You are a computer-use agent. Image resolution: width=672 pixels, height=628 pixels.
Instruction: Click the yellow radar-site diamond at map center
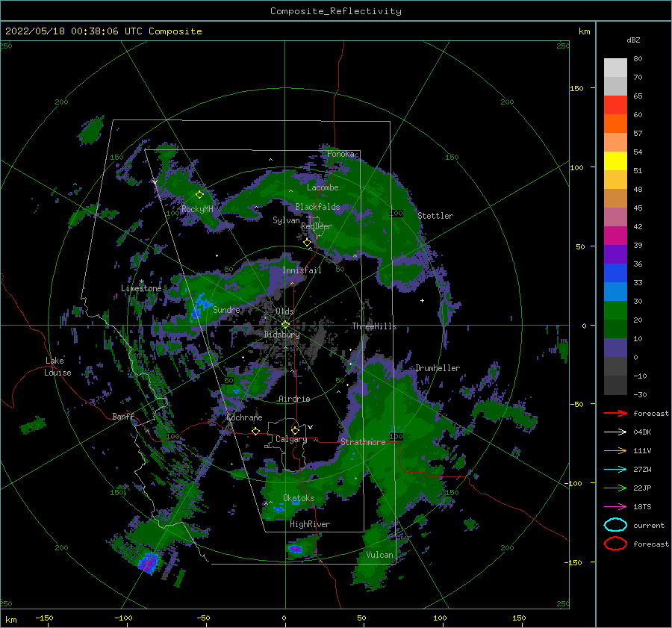click(285, 325)
